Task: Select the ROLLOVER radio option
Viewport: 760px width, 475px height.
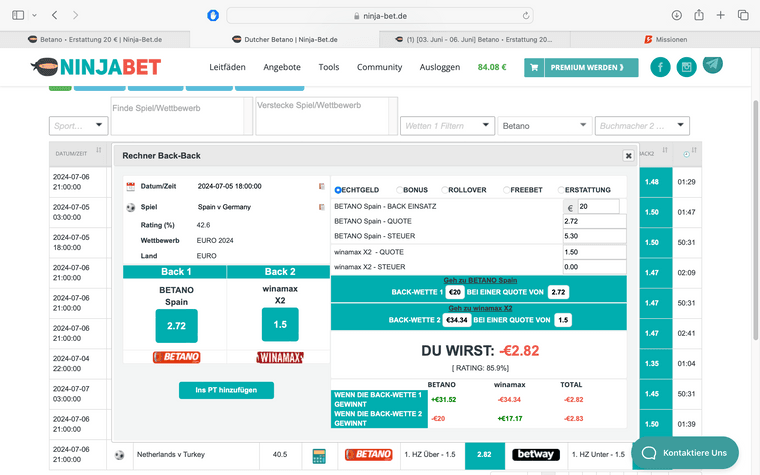Action: (x=444, y=190)
